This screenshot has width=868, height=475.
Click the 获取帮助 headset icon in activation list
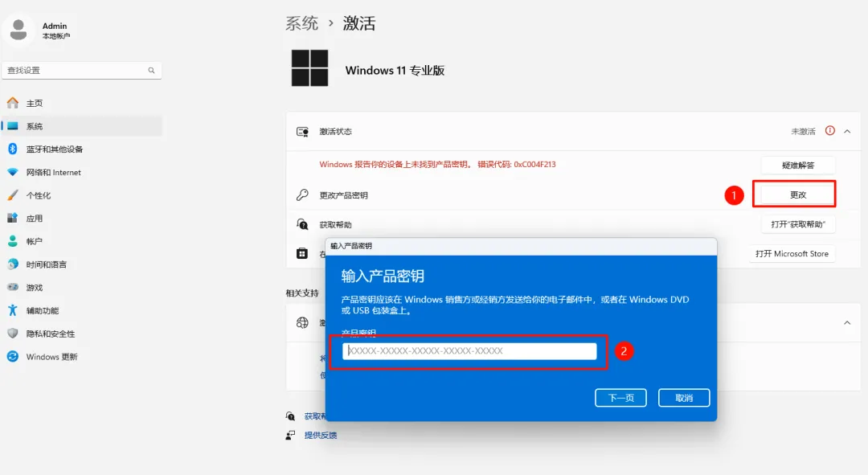click(x=302, y=224)
